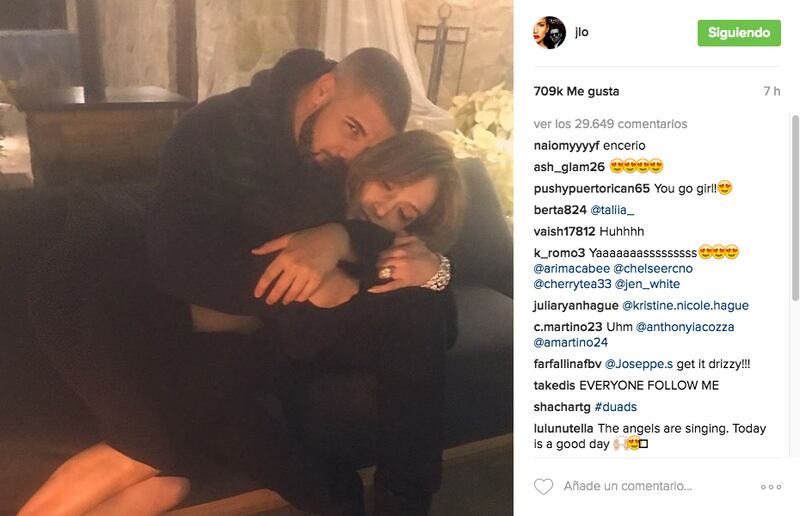Image resolution: width=800 pixels, height=516 pixels.
Task: View the 709k Me gusta list
Action: [x=577, y=91]
